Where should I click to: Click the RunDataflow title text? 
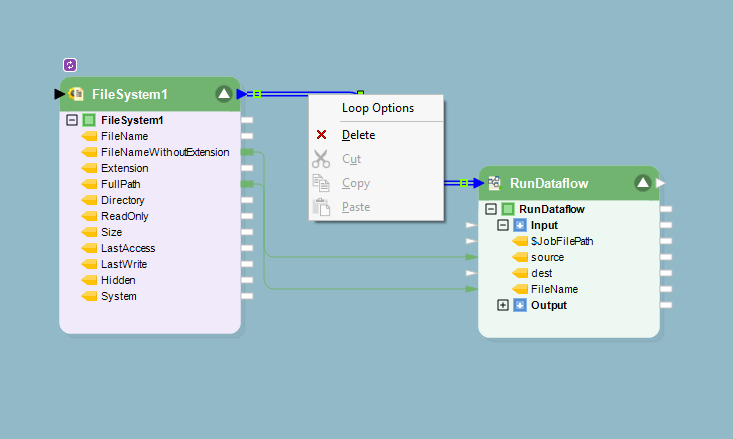point(549,183)
